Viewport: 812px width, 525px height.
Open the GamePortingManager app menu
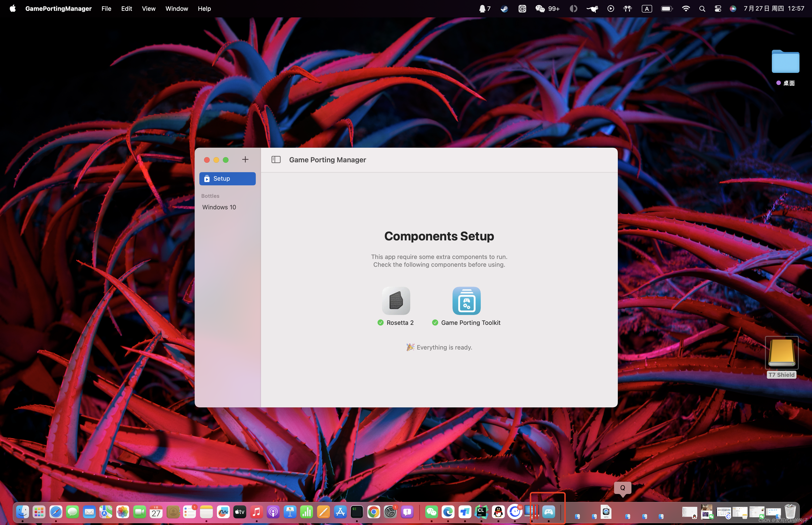(x=58, y=8)
